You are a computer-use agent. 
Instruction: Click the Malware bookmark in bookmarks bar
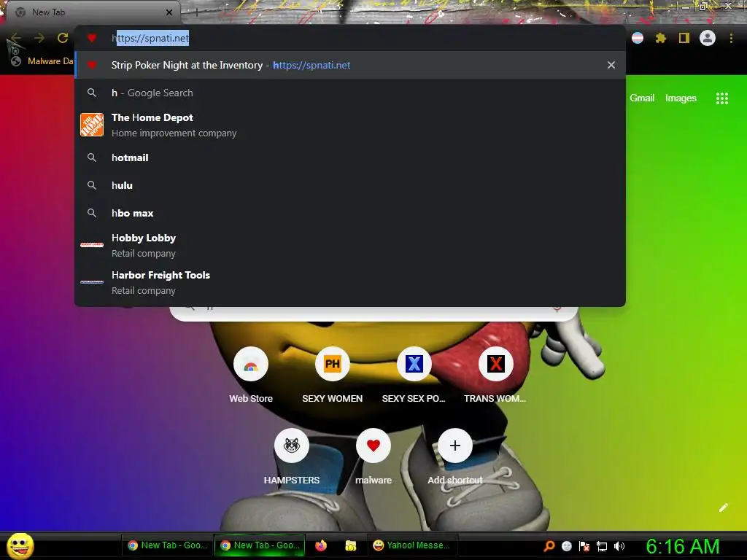coord(43,61)
